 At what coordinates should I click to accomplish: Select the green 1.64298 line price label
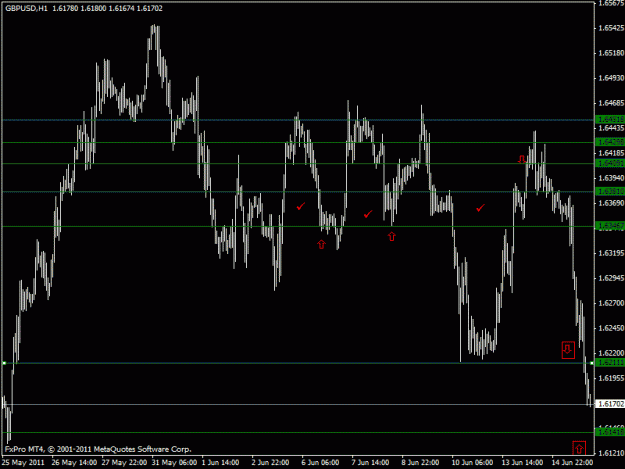(610, 142)
